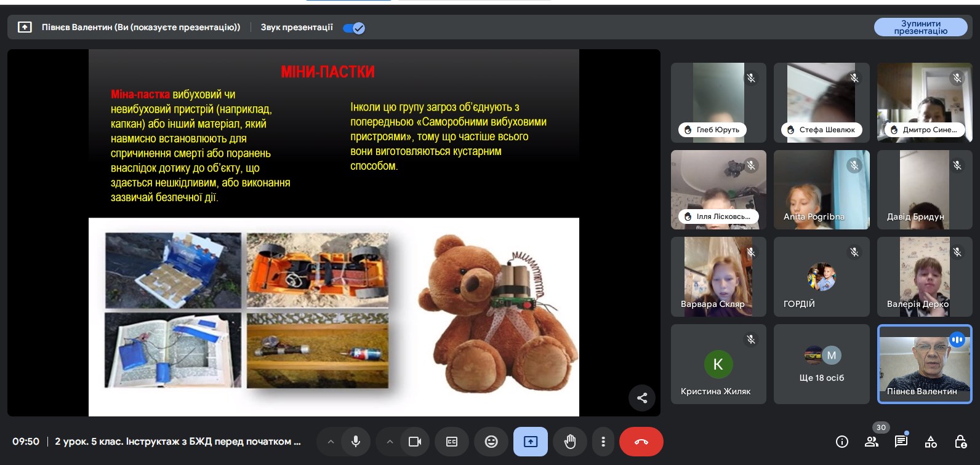This screenshot has height=465, width=980.
Task: Show the participants list
Action: (872, 441)
